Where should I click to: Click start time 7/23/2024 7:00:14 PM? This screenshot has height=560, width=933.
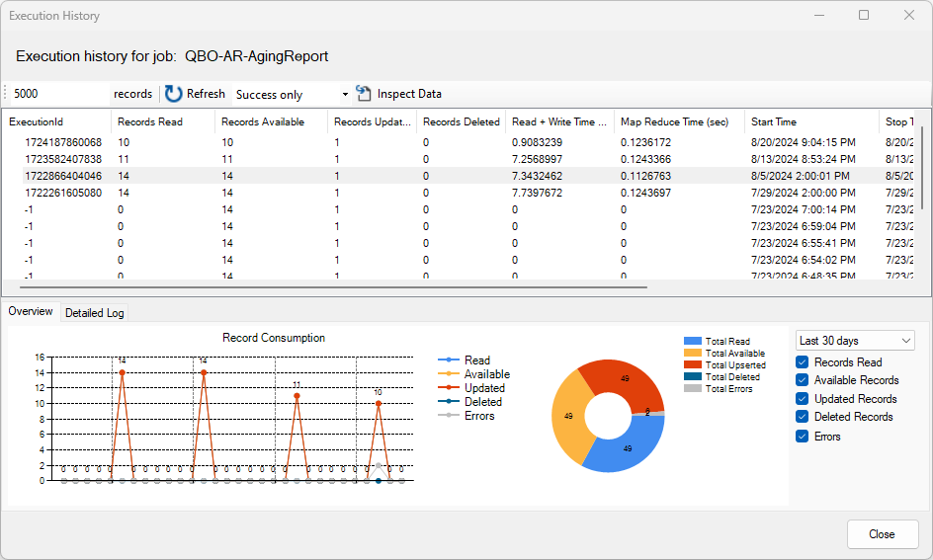click(803, 209)
